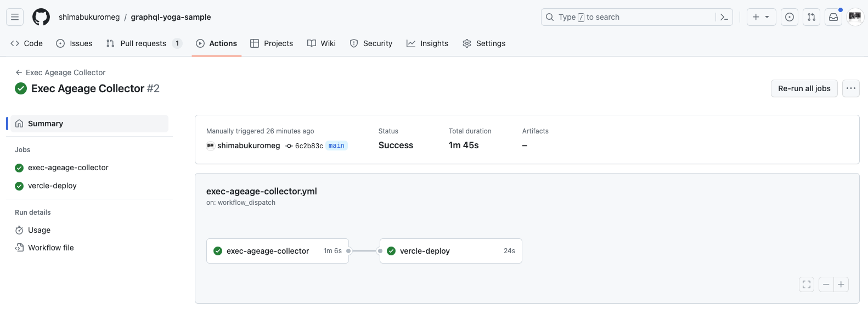Open the command palette icon
868x313 pixels.
pyautogui.click(x=724, y=17)
